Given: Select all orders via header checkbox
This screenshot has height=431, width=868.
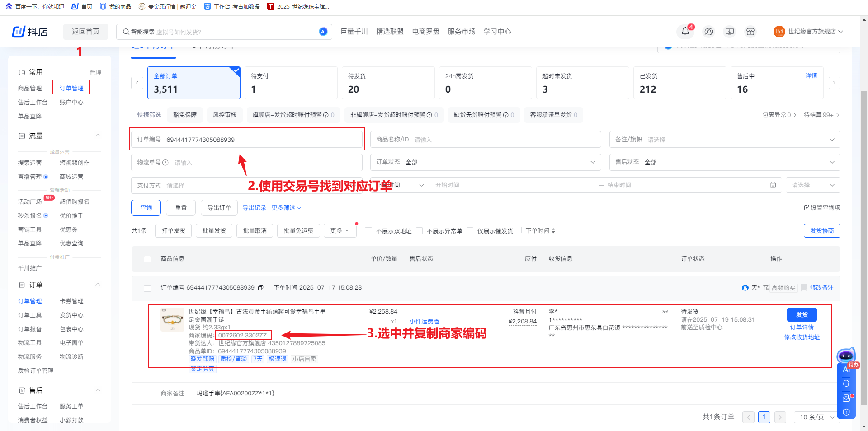Looking at the screenshot, I should [147, 259].
